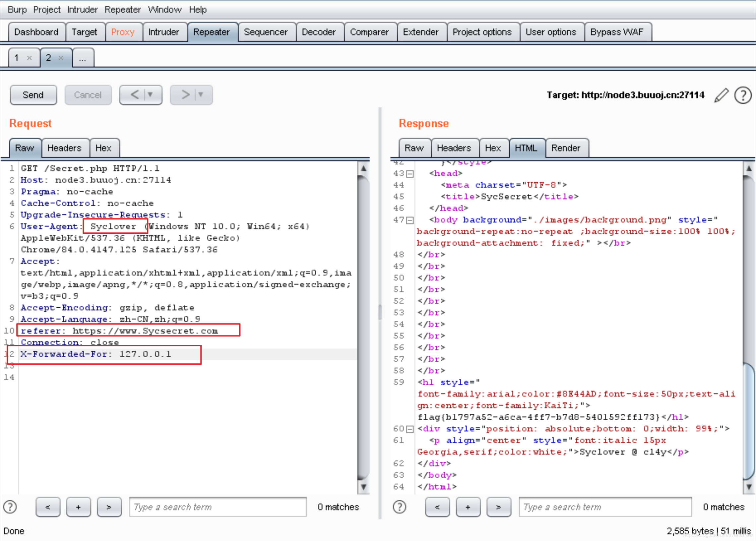This screenshot has width=756, height=541.
Task: Click the Headers tab in Request panel
Action: pyautogui.click(x=64, y=147)
